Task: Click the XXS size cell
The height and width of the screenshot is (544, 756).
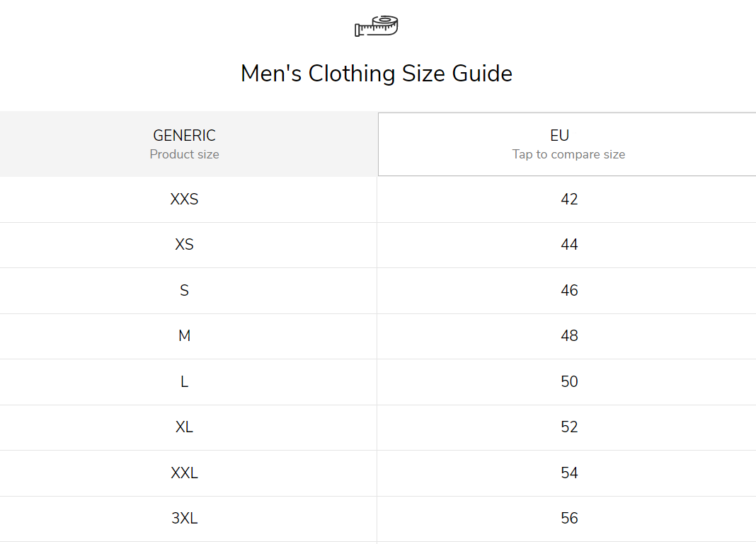Action: point(185,199)
